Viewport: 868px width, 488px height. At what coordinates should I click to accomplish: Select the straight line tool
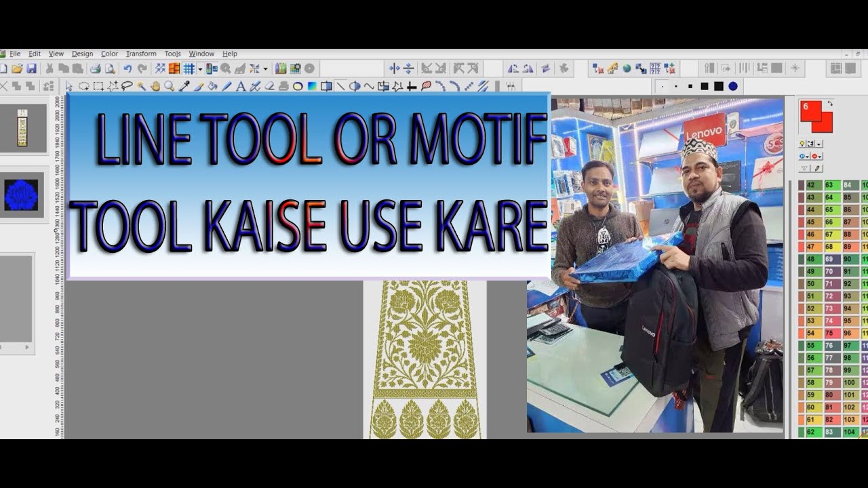[340, 86]
